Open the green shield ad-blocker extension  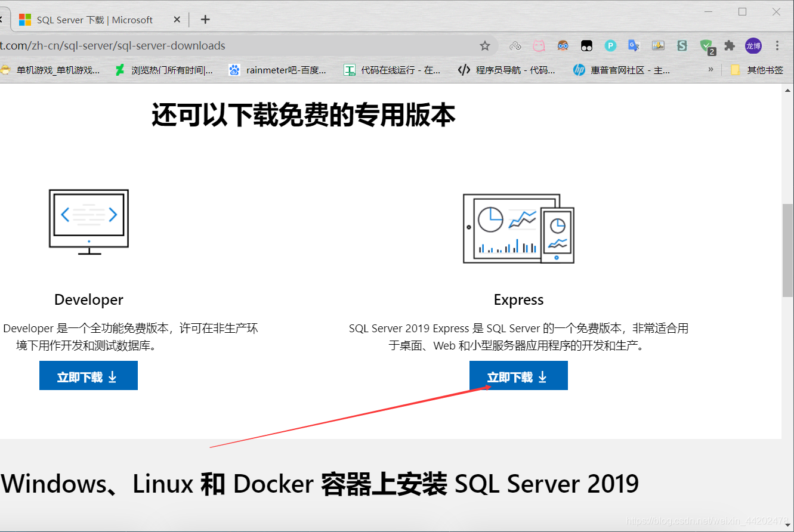click(707, 47)
